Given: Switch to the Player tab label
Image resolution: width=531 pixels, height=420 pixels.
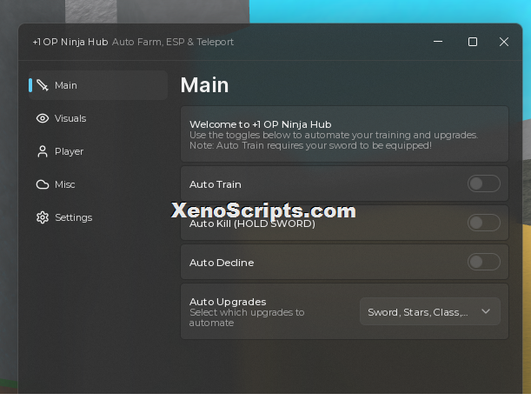Looking at the screenshot, I should coord(69,151).
